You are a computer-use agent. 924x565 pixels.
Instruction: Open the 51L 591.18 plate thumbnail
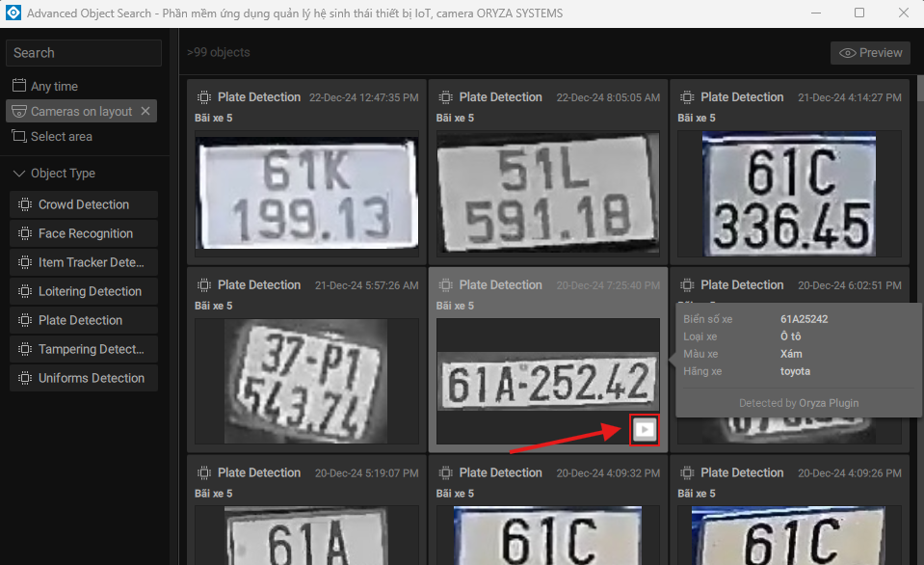pos(548,194)
